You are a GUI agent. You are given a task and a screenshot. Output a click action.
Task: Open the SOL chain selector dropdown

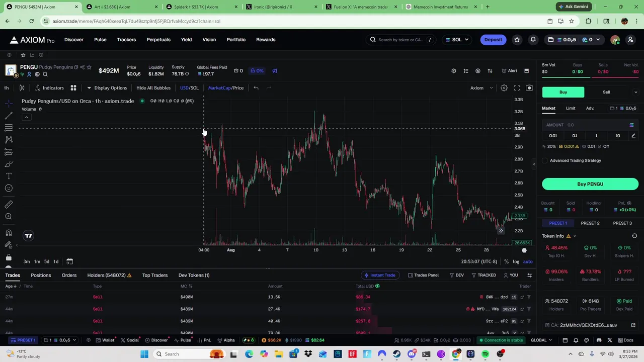click(x=457, y=40)
